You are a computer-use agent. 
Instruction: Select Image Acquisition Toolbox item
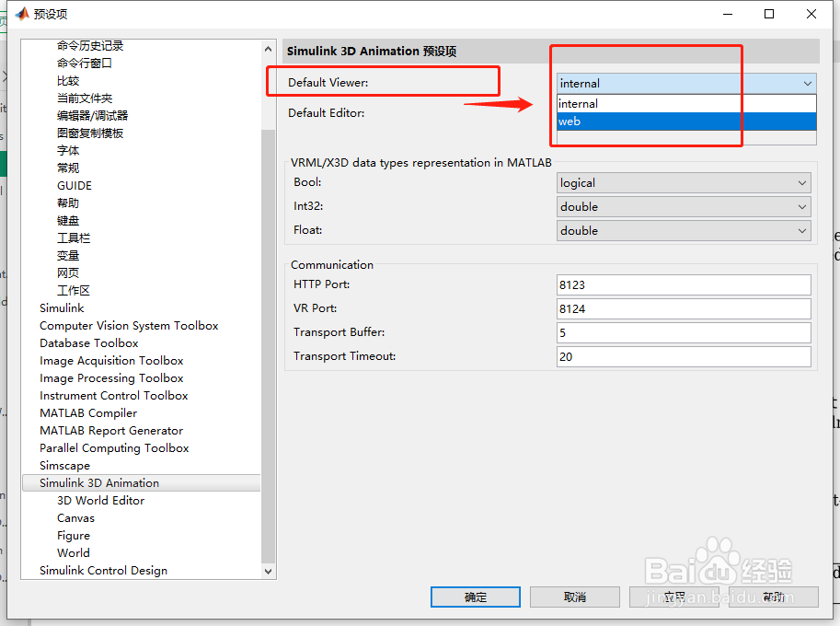(x=111, y=361)
